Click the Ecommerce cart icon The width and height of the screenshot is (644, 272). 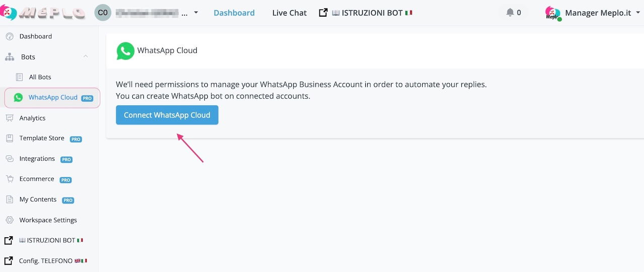click(10, 179)
